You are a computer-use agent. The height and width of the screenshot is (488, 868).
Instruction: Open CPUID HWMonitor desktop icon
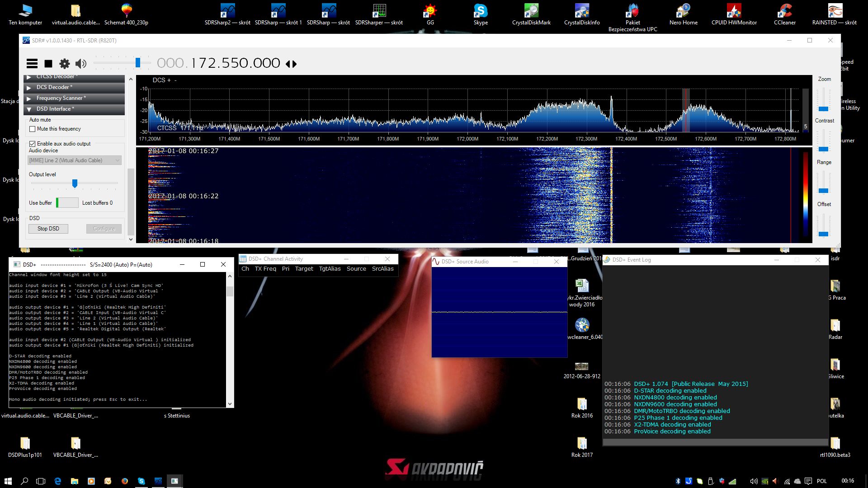[734, 14]
